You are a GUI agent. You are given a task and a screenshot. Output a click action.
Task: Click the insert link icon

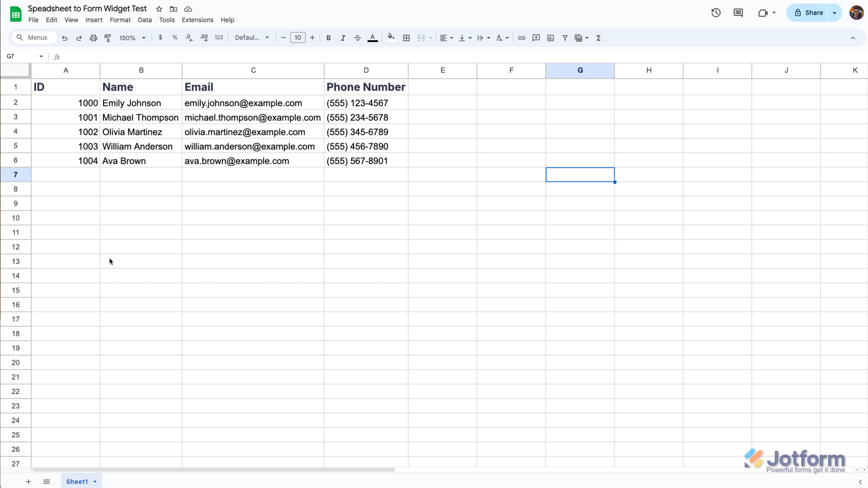521,38
